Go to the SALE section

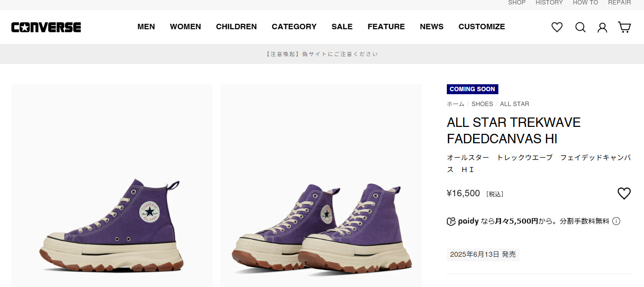tap(342, 27)
